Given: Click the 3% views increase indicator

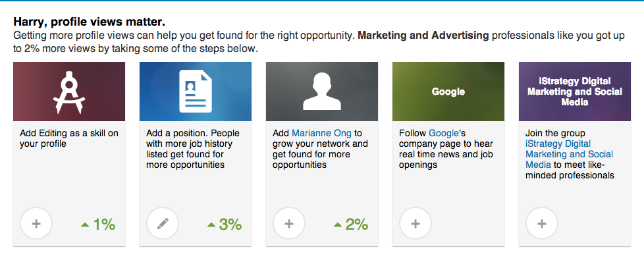Looking at the screenshot, I should (225, 224).
